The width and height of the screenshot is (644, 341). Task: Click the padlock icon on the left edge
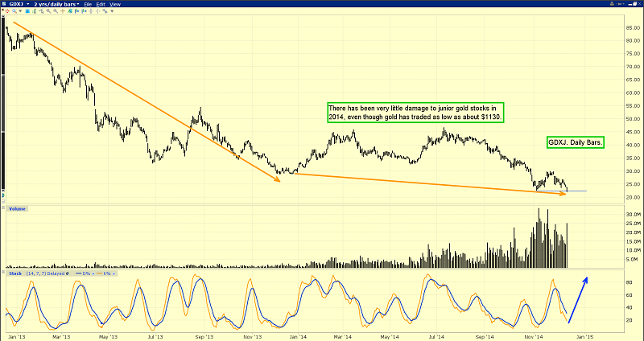pos(3,201)
